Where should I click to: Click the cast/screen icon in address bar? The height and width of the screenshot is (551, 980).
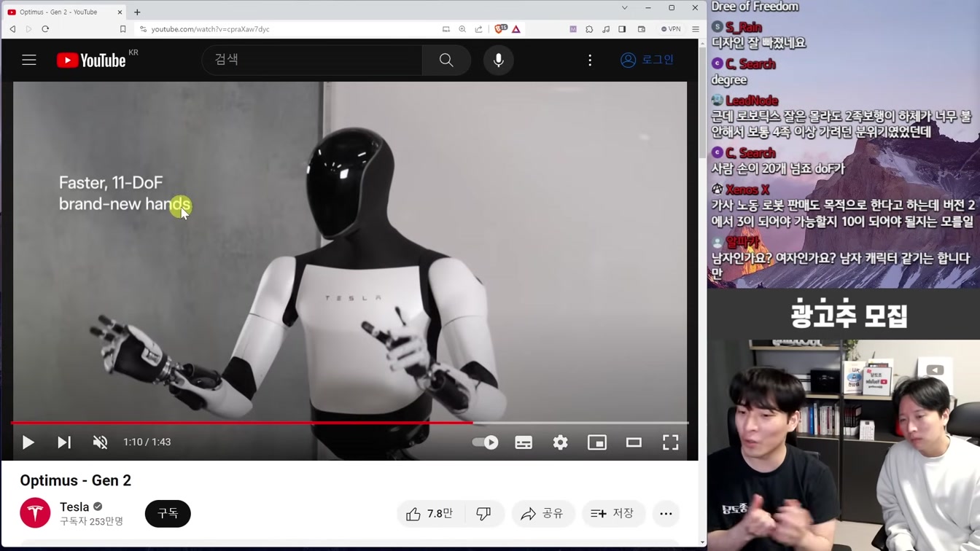[446, 29]
